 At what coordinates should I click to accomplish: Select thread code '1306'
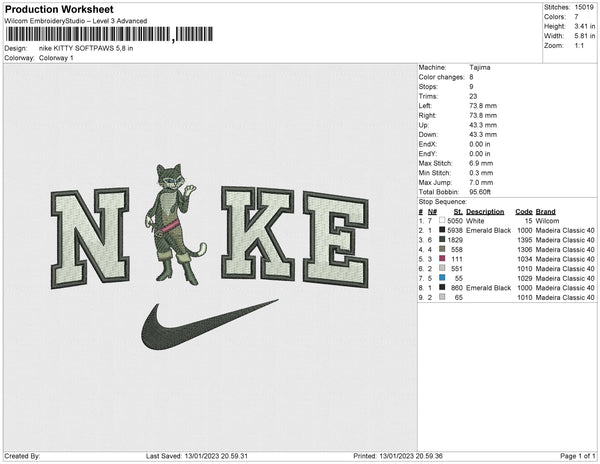pyautogui.click(x=525, y=249)
